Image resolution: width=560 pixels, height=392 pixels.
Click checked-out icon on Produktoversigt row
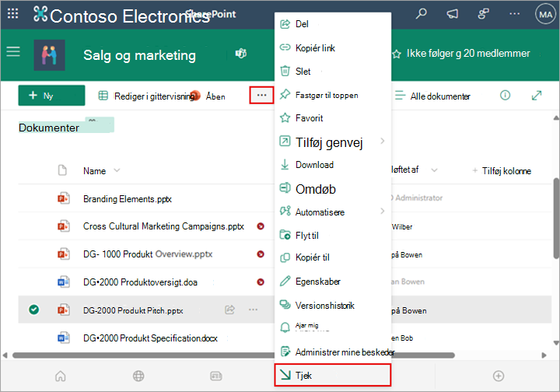point(261,282)
